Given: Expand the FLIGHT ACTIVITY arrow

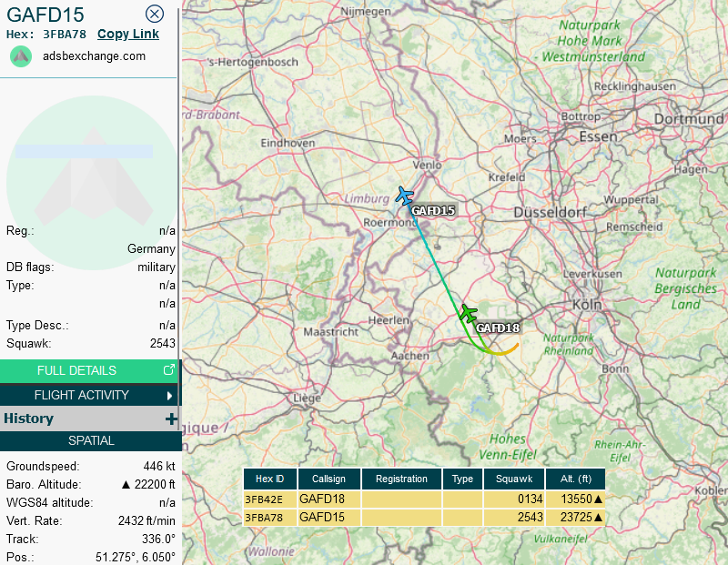Looking at the screenshot, I should pos(169,396).
